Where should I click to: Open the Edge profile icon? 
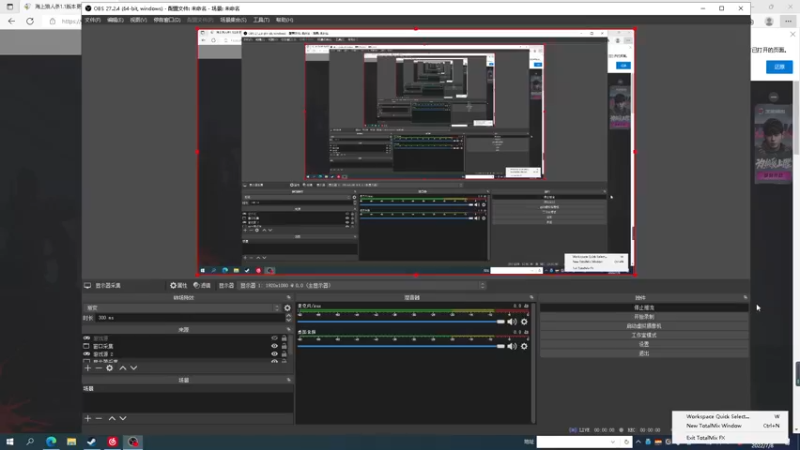[x=769, y=21]
